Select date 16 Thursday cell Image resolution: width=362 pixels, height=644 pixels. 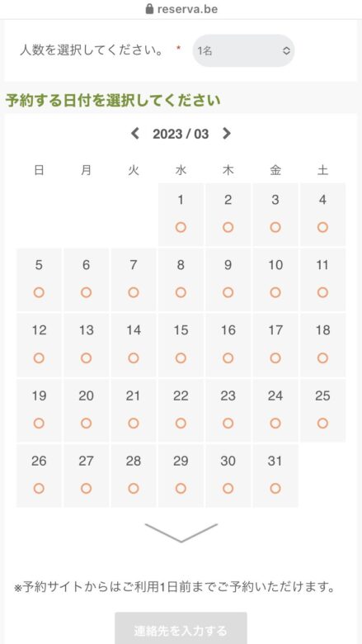click(228, 345)
